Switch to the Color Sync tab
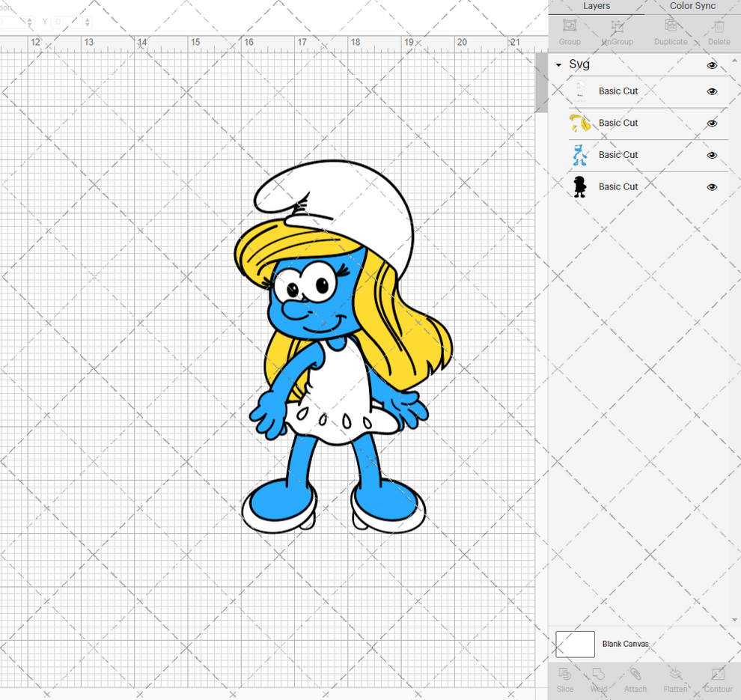 click(x=692, y=6)
